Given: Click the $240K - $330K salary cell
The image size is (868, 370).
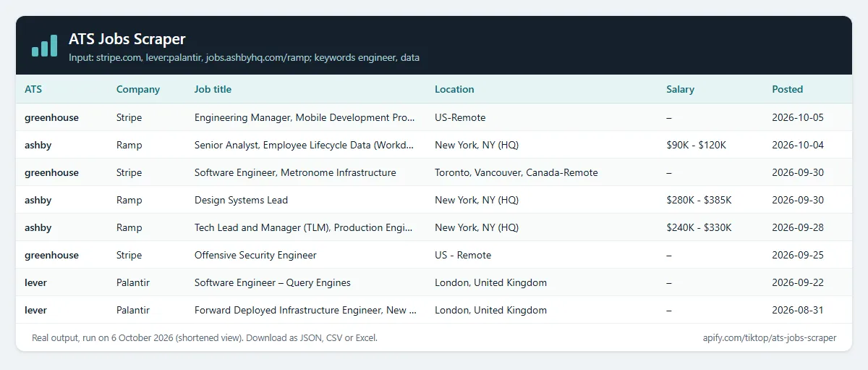Looking at the screenshot, I should (x=699, y=227).
